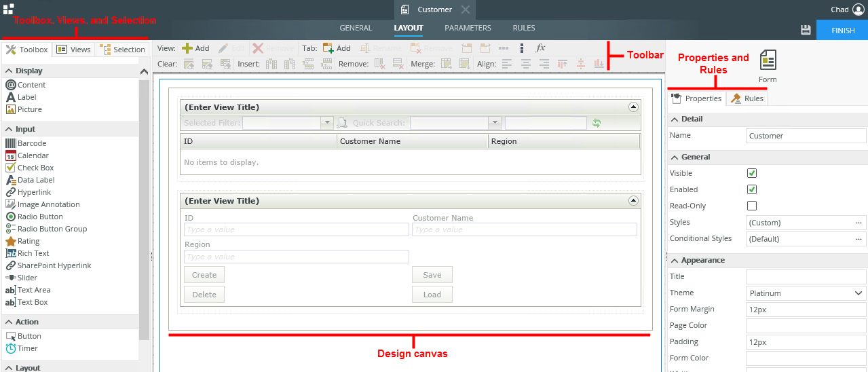Click the Add View plus icon
The image size is (868, 372).
tap(187, 48)
